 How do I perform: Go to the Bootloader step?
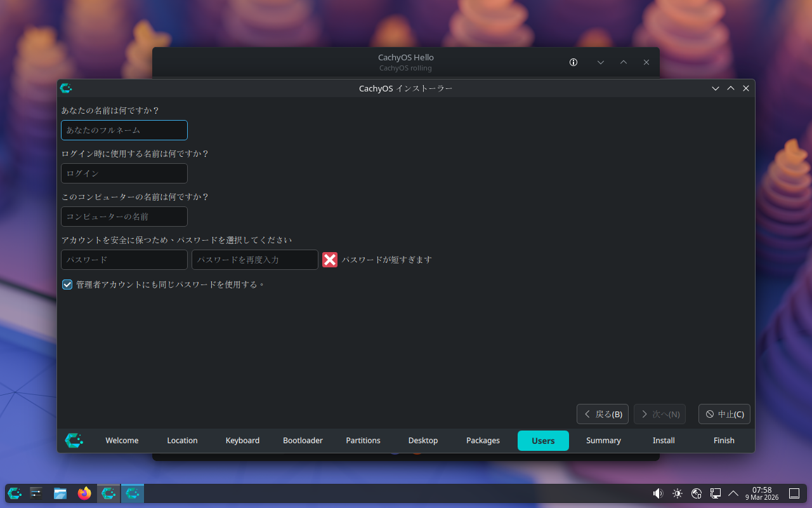point(303,441)
